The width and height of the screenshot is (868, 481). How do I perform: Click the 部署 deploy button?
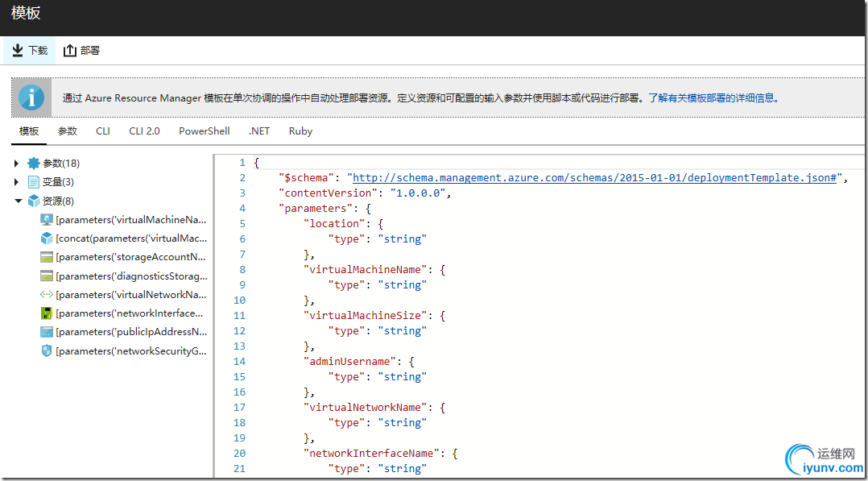[x=81, y=51]
